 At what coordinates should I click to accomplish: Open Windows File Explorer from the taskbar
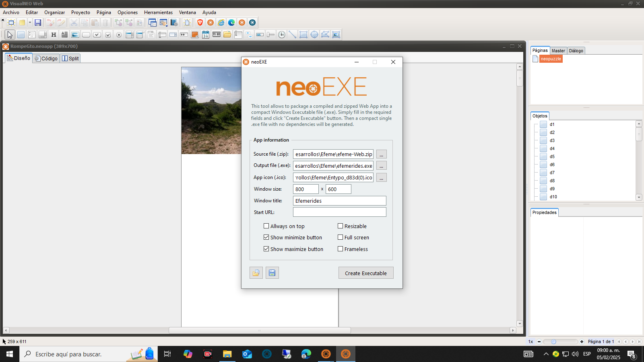(227, 354)
